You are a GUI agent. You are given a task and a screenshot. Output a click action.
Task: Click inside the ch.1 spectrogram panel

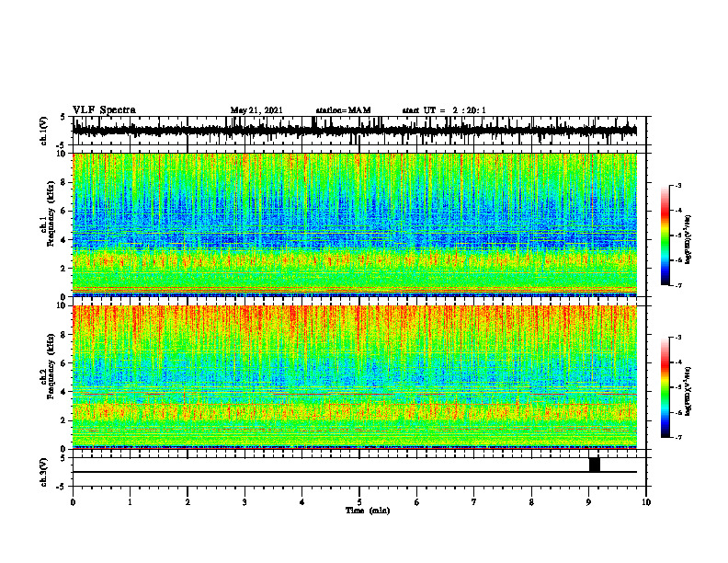click(354, 224)
